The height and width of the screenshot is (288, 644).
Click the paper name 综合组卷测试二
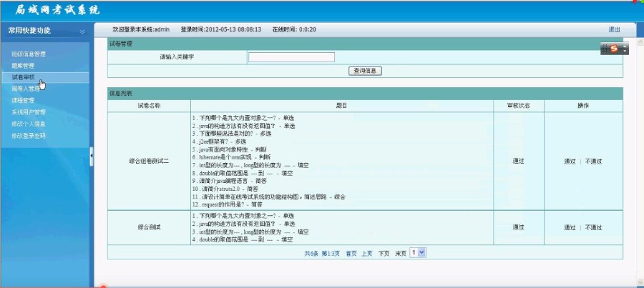click(x=149, y=162)
